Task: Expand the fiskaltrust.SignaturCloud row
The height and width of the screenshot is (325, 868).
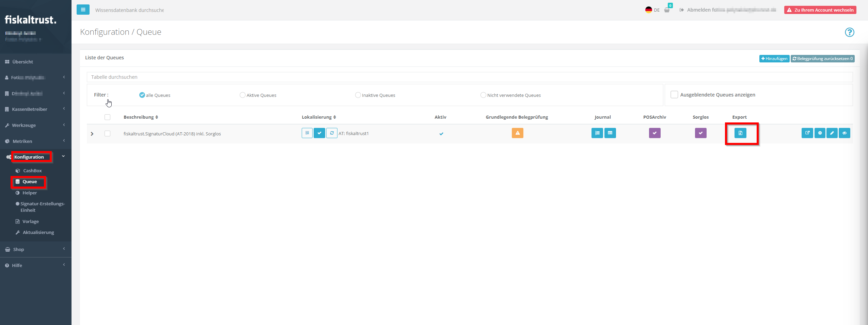Action: pos(92,134)
